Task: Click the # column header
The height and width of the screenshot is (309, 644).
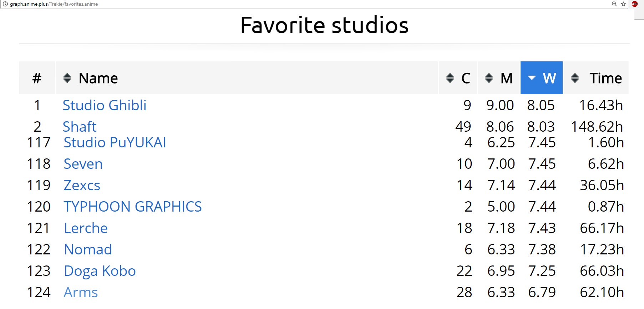Action: 37,78
